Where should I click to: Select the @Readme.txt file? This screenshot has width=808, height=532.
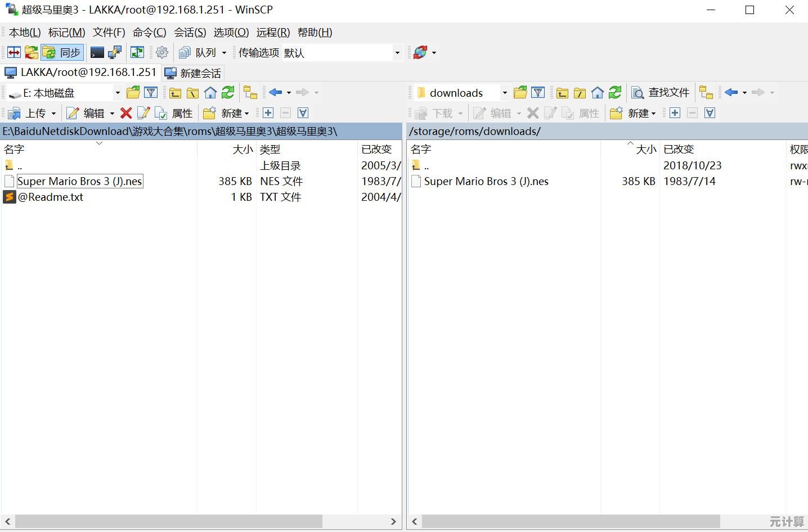coord(51,197)
